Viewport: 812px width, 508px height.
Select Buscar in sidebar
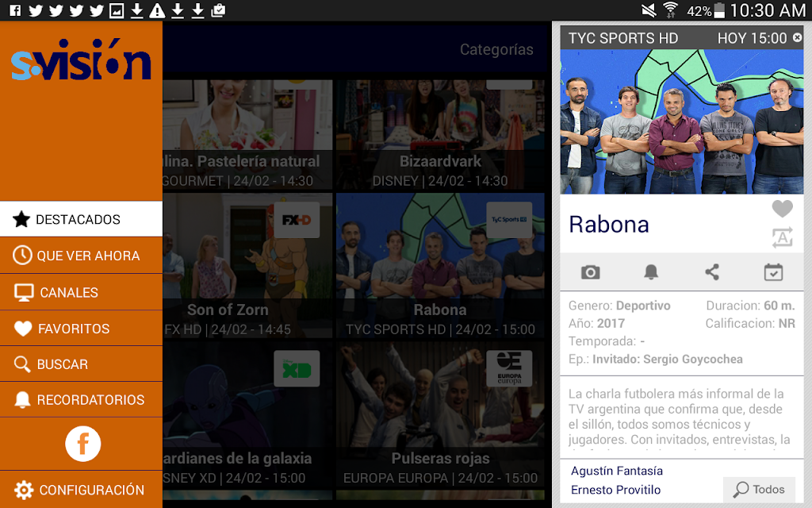pos(82,364)
